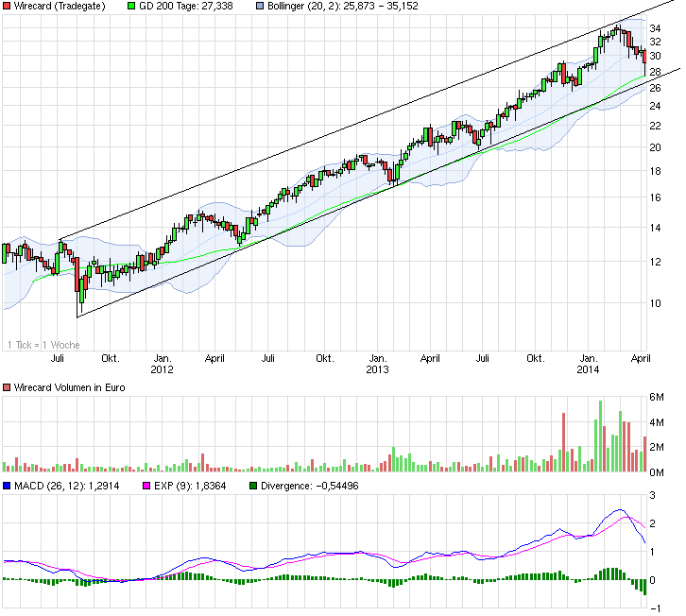Click the 'Jan. 2012' axis label
This screenshot has width=686, height=616.
point(162,364)
